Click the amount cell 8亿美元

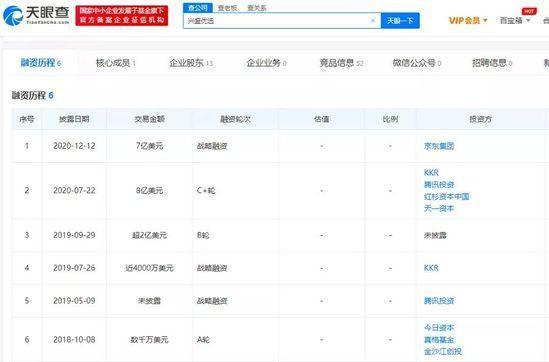(x=150, y=190)
